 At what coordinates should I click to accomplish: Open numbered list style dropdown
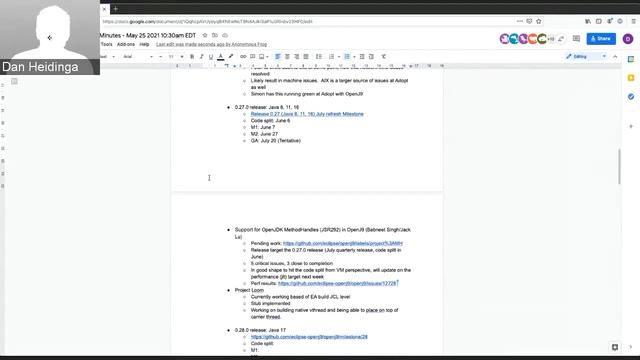(x=339, y=57)
